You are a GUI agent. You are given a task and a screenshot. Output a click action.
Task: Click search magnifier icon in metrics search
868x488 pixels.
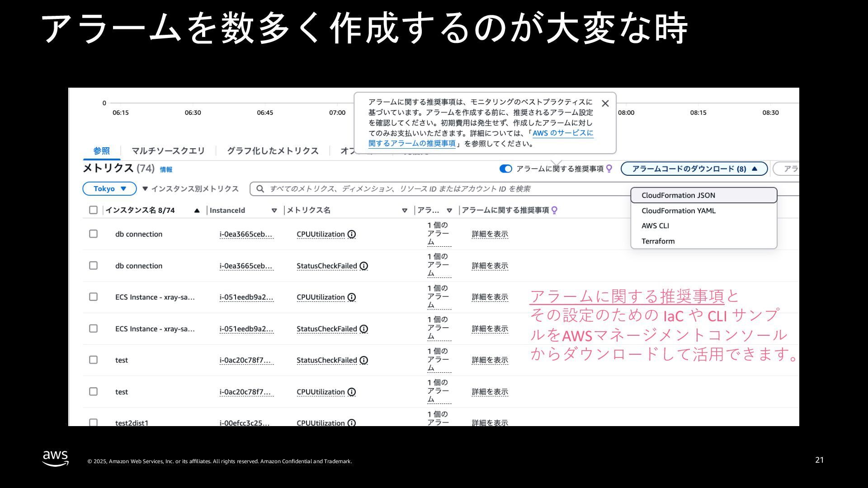(260, 189)
